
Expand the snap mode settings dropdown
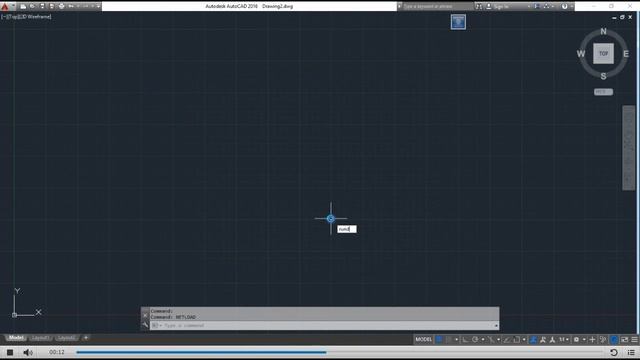click(457, 339)
